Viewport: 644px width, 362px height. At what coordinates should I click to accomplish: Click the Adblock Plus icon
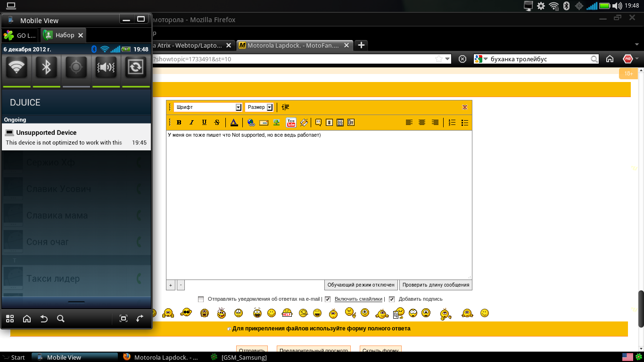pyautogui.click(x=627, y=59)
